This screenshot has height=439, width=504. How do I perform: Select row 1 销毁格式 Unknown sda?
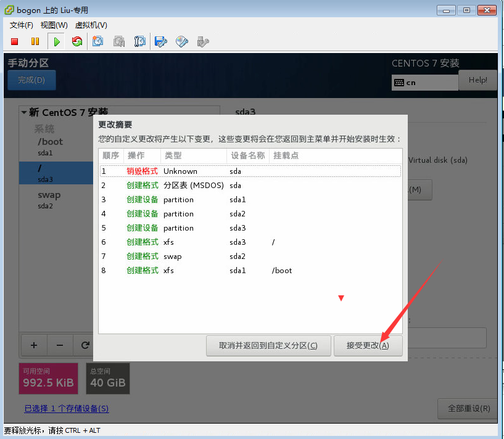250,171
